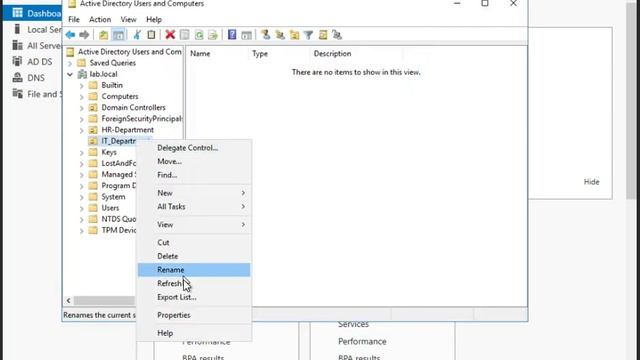Select the HR-Department tree item
This screenshot has height=360, width=640.
[127, 130]
